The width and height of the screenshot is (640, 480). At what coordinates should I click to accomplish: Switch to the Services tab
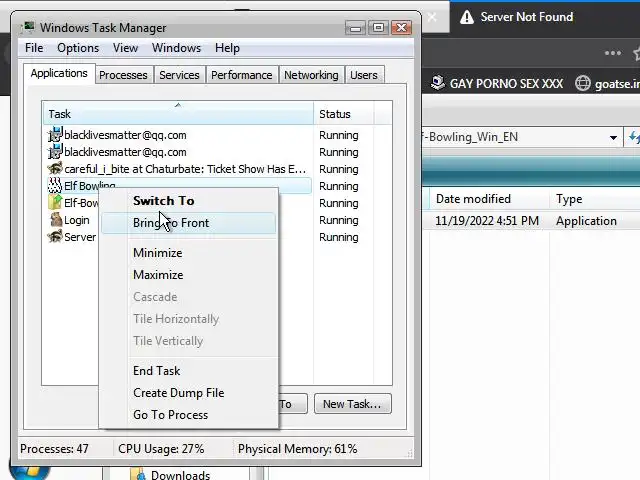click(x=179, y=75)
